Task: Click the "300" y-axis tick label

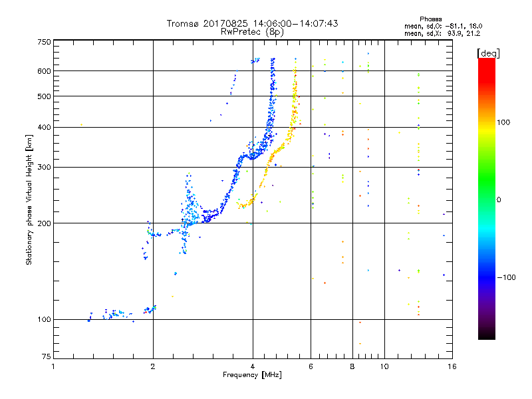Action: point(44,167)
